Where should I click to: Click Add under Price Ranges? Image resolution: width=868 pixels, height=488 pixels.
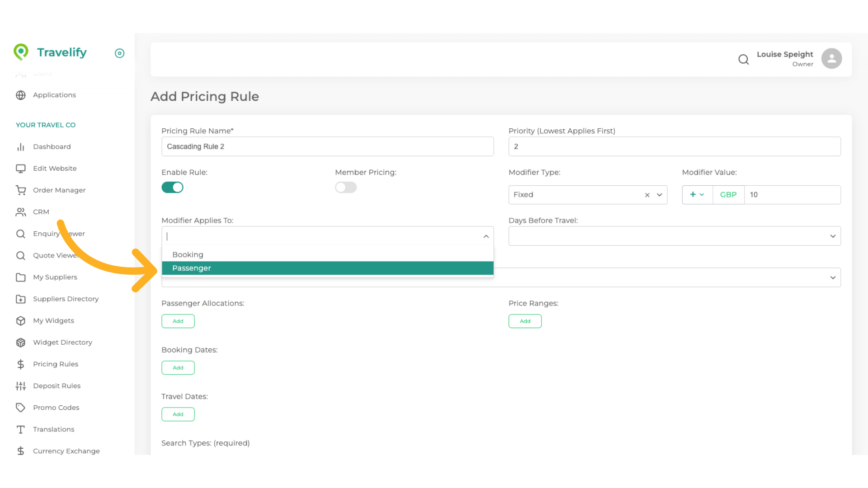[x=524, y=321]
